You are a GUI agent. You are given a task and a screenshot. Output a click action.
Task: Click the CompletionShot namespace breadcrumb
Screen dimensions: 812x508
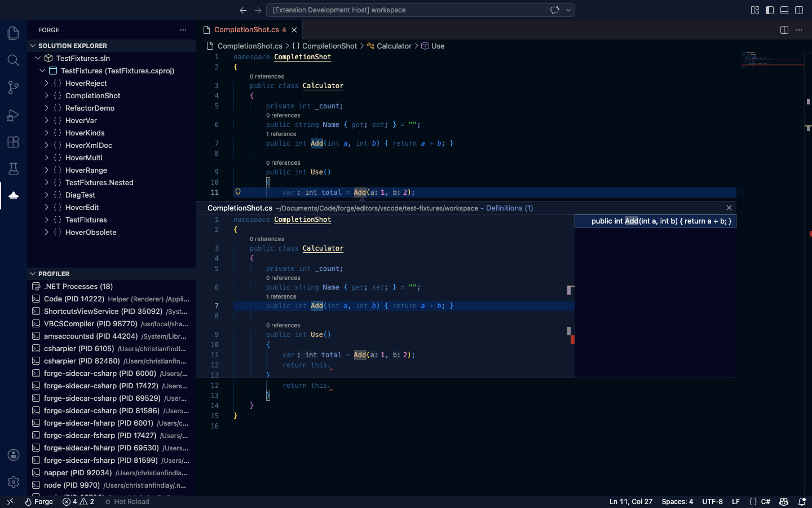tap(324, 46)
